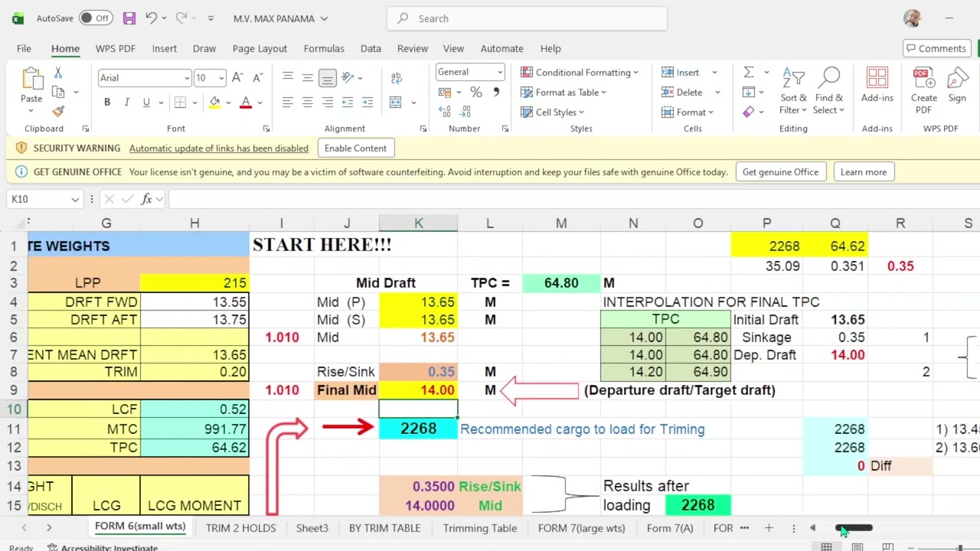Toggle Wrap Text
The image size is (980, 551).
[x=396, y=78]
